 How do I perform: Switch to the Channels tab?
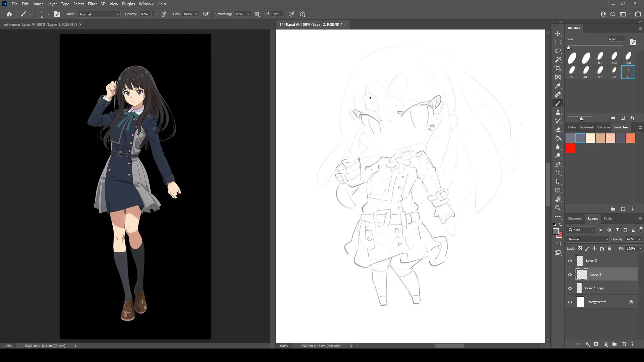[575, 219]
